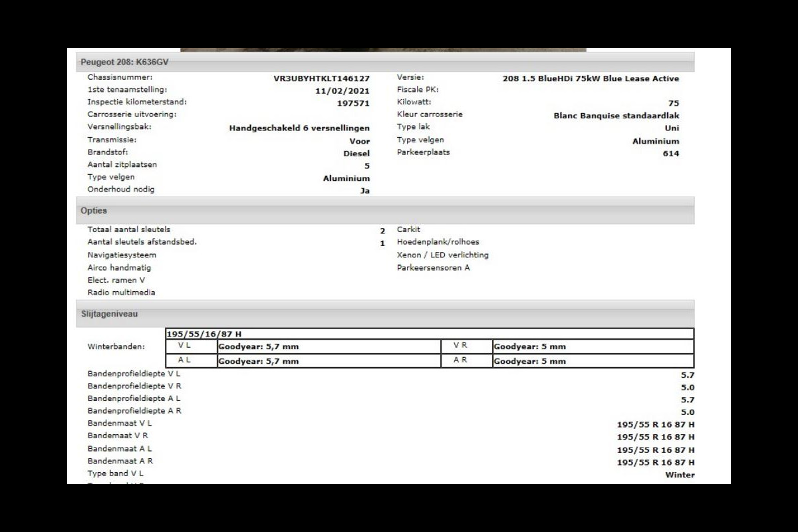The width and height of the screenshot is (798, 532).
Task: Click the Parkeersensoren A option label
Action: click(433, 268)
